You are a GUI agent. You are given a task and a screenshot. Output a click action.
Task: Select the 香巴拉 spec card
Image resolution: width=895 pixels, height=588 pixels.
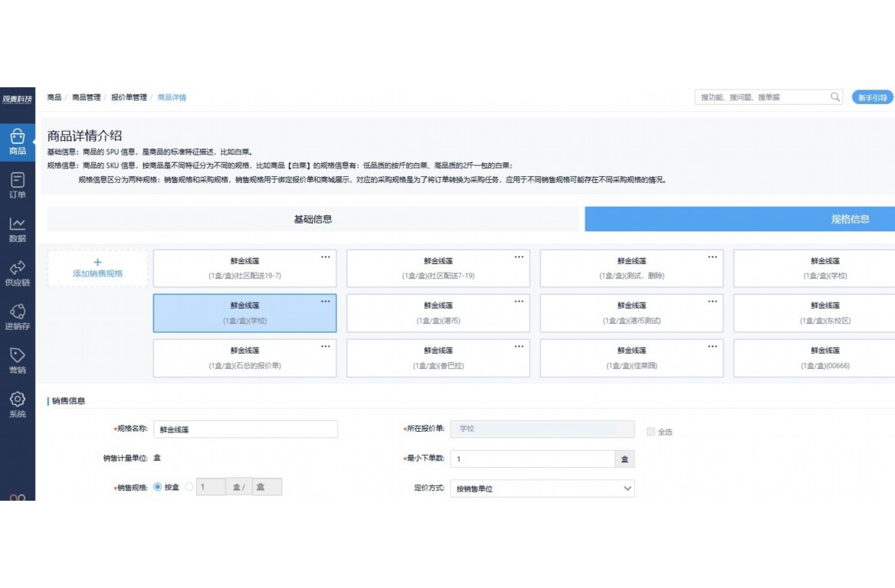[438, 358]
